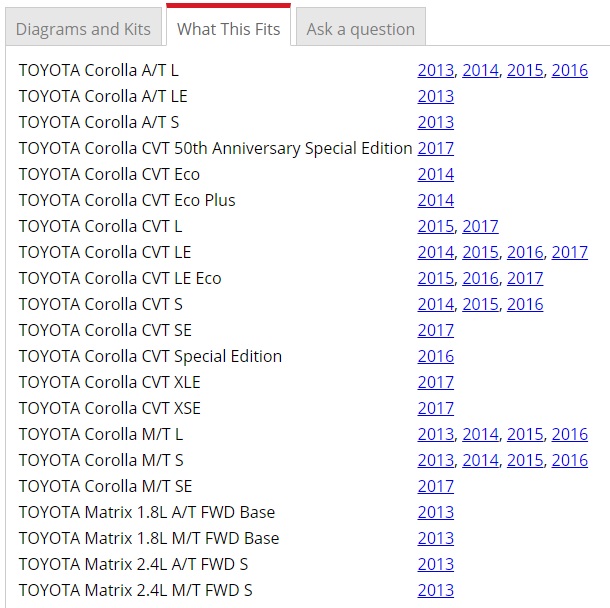Click 2017 for Corolla CVT SE
Screen dimensions: 610x608
pos(435,330)
